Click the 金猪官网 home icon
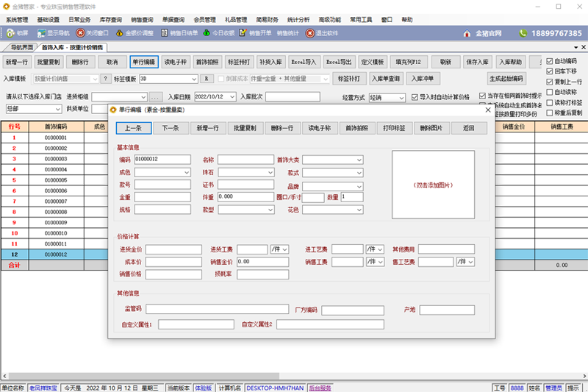This screenshot has width=588, height=392. tap(467, 33)
